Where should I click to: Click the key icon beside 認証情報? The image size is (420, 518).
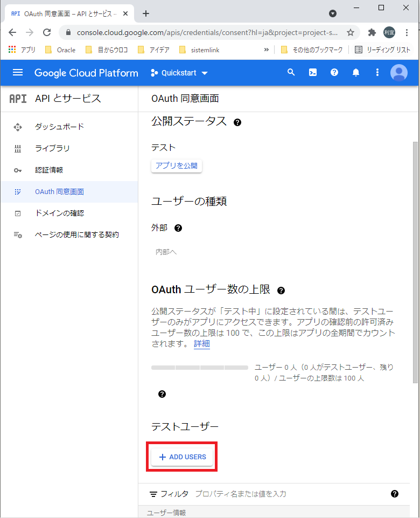18,170
